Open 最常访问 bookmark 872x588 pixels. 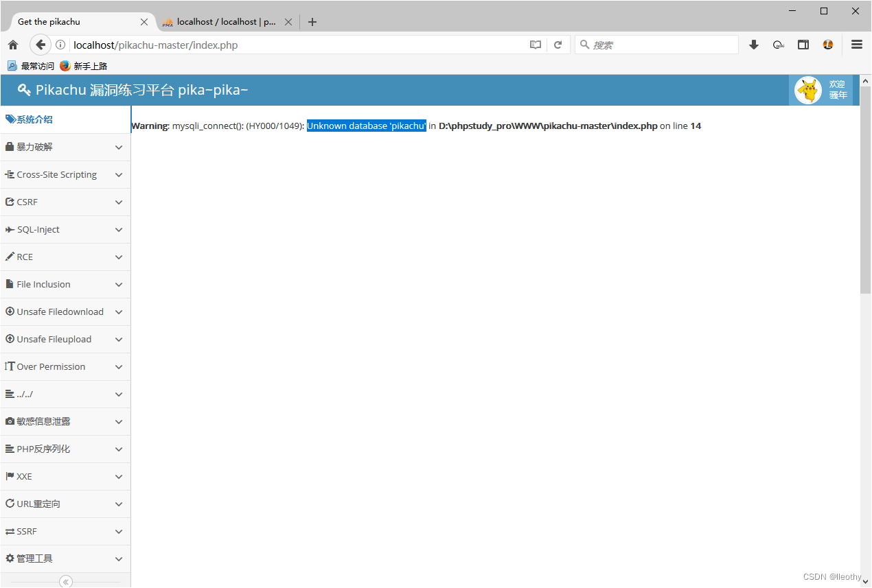click(x=31, y=66)
